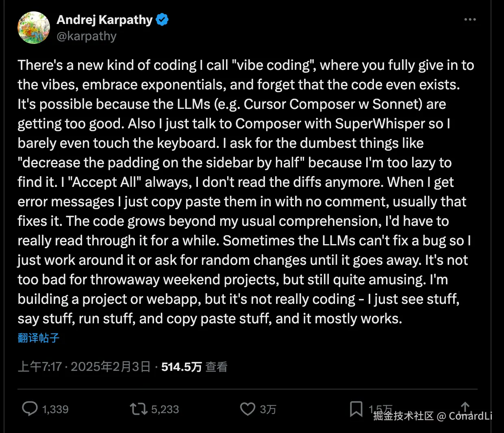Click the 查看 views label

click(x=216, y=367)
